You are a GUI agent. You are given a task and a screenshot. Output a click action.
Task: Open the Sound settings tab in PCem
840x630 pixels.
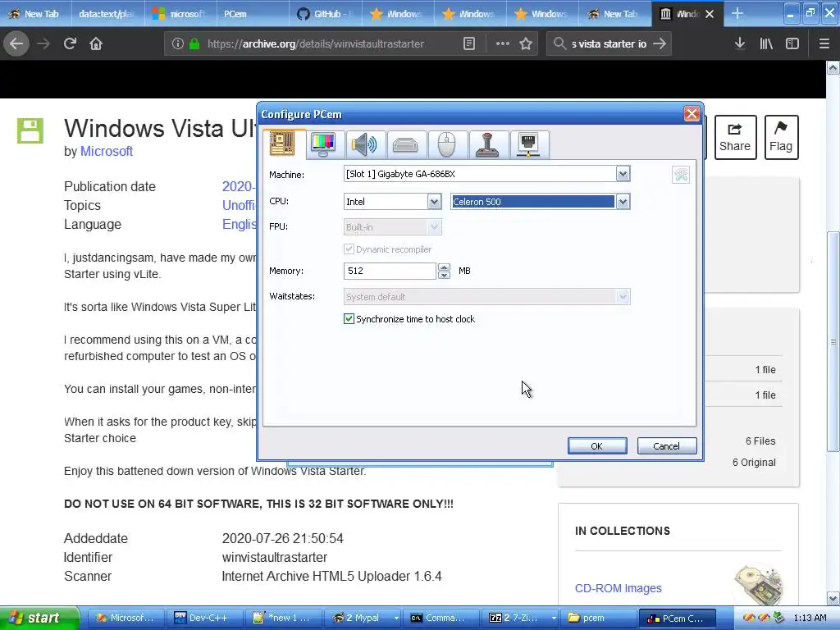coord(364,144)
